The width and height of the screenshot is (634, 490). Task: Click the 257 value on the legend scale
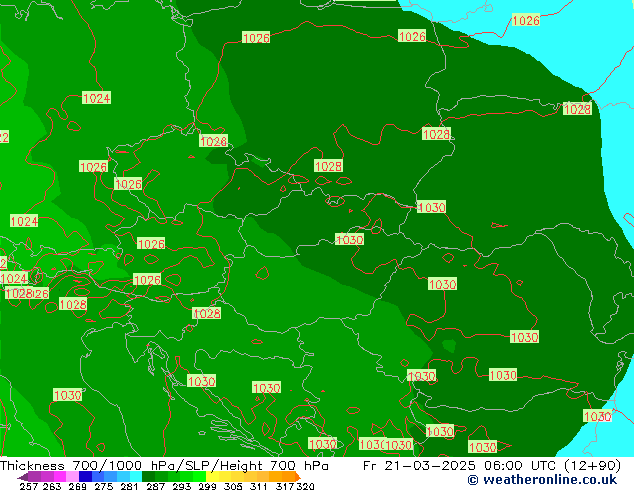tap(27, 487)
